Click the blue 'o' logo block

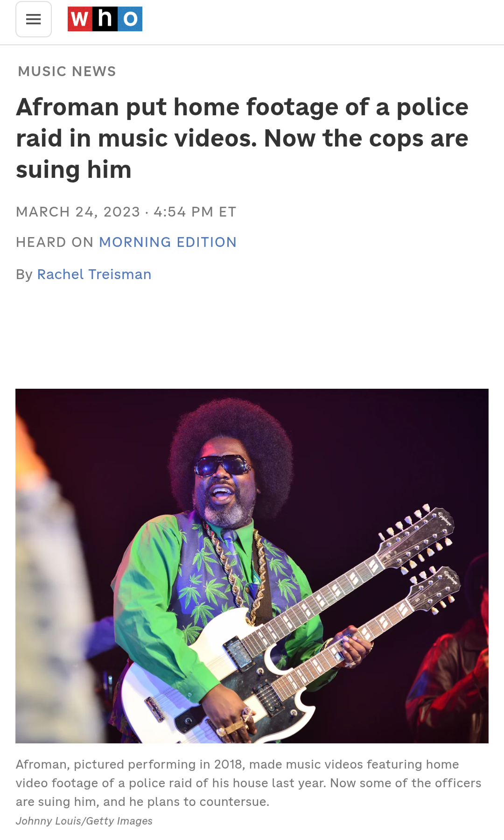click(x=130, y=19)
